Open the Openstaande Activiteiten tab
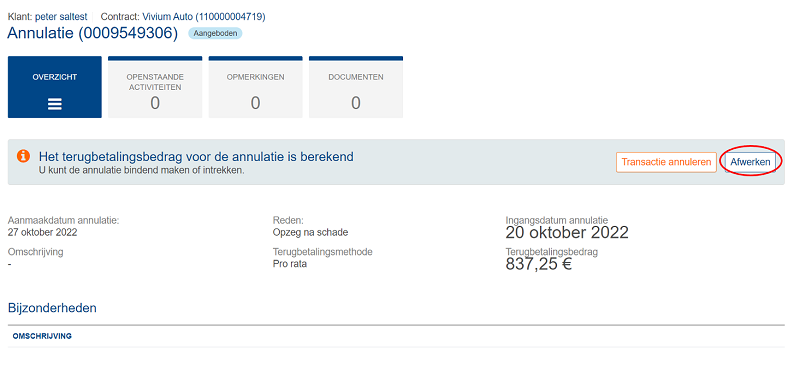Viewport: 800px width, 371px height. (155, 87)
